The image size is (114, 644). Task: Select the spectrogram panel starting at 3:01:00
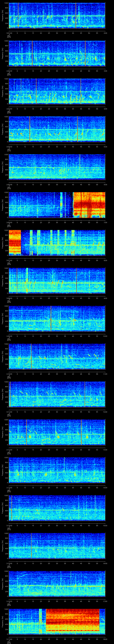[57, 16]
